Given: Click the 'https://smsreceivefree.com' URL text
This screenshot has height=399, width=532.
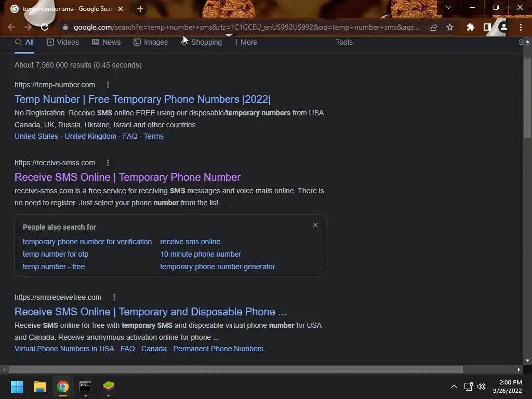Looking at the screenshot, I should 58,297.
